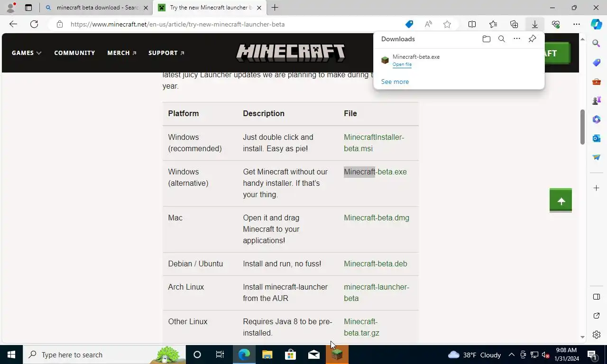Open Edge Settings and more menu
Viewport: 607px width, 364px height.
point(577,24)
